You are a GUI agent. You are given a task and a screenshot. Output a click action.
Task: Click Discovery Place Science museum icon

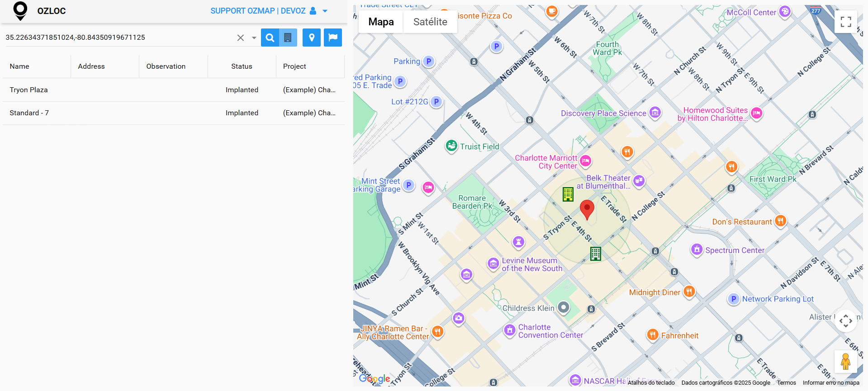point(655,112)
